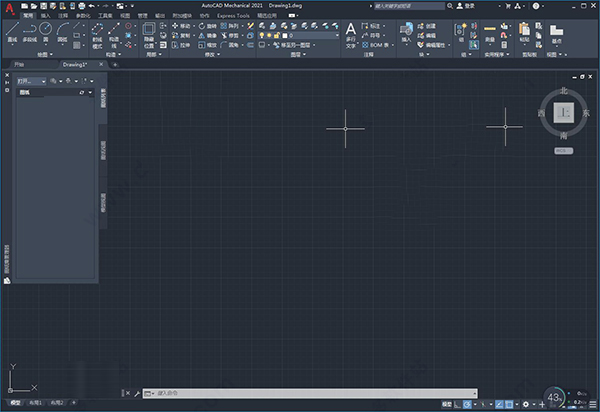Screen dimensions: 600x412
Task: Open the layer name dropdown list
Action: (337, 36)
